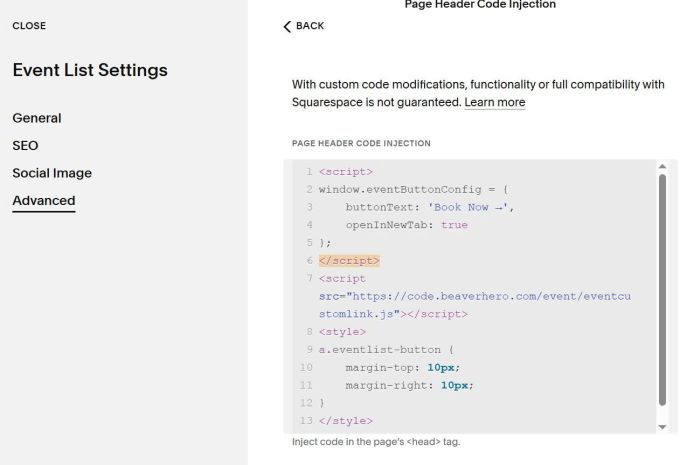Image resolution: width=700 pixels, height=465 pixels.
Task: Open the SEO settings section
Action: (x=25, y=145)
